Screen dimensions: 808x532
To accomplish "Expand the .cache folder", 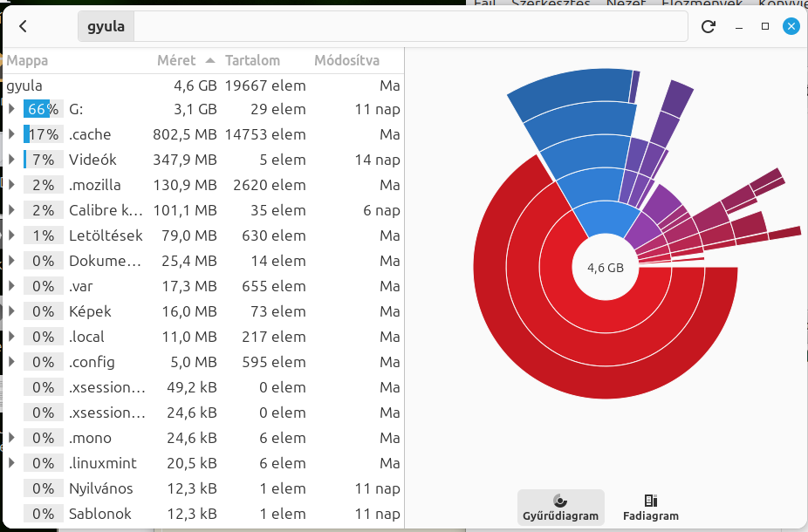I will tap(11, 134).
